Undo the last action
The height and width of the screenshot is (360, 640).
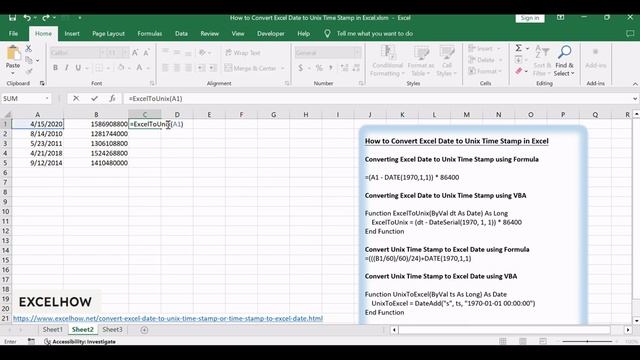point(27,18)
